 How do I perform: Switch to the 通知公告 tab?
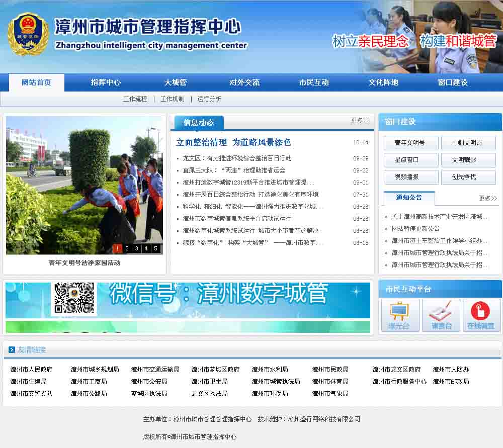coord(409,198)
